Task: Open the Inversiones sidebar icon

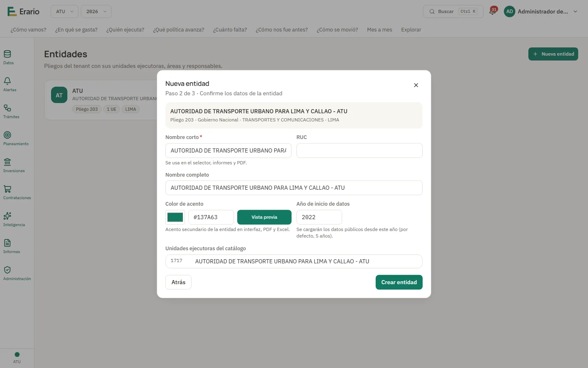Action: coord(7,162)
